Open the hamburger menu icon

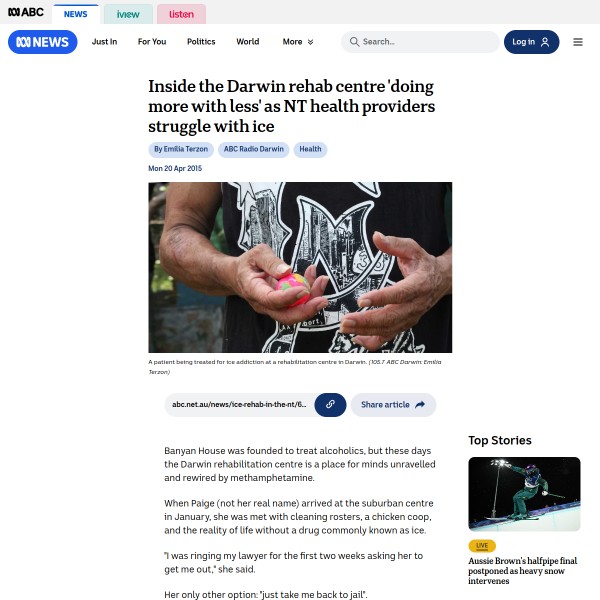(x=578, y=42)
